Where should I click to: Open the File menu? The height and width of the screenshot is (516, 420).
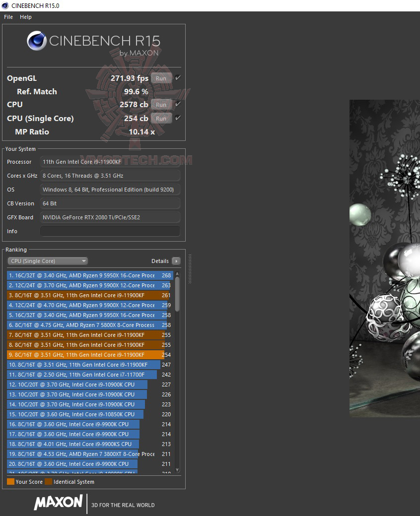click(8, 17)
